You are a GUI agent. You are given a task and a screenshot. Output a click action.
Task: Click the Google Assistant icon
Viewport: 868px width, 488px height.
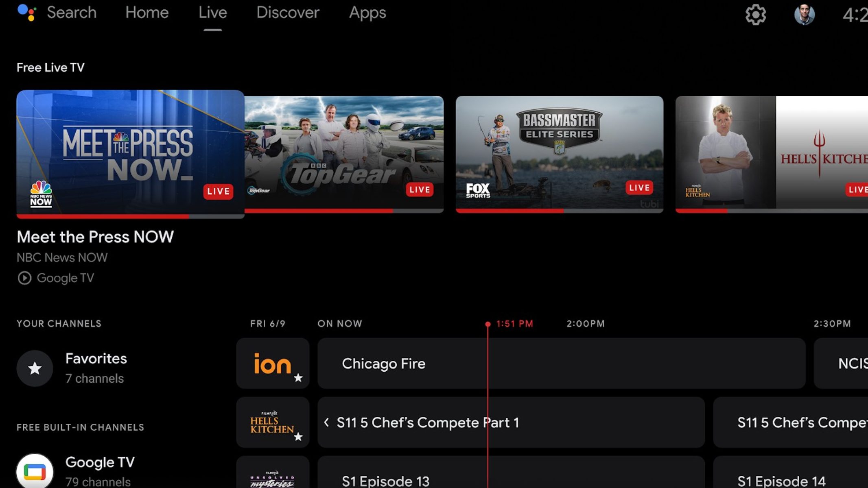pyautogui.click(x=27, y=13)
